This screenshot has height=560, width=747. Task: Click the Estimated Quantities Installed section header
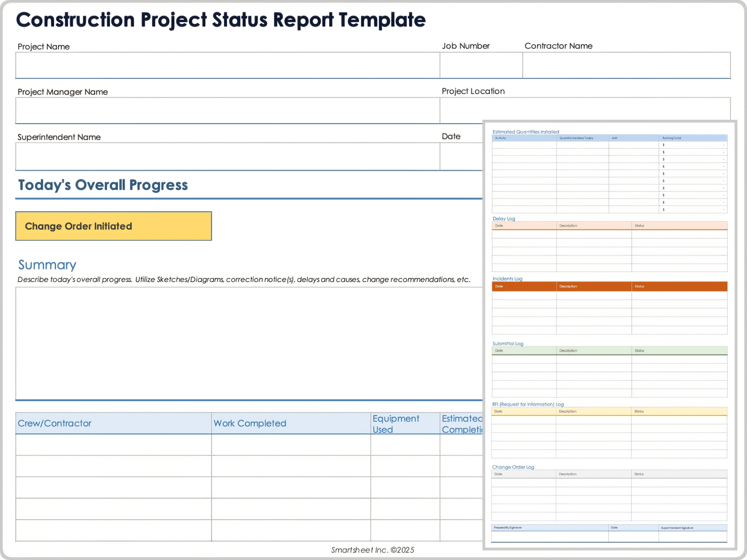pyautogui.click(x=526, y=132)
